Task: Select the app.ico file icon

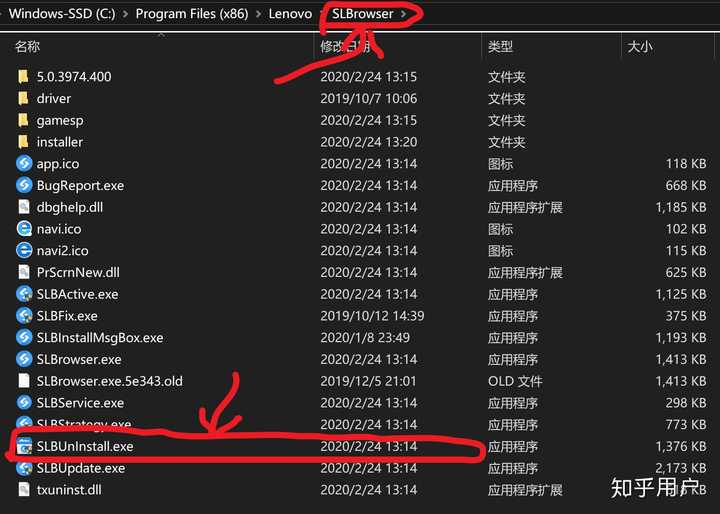Action: click(x=24, y=164)
